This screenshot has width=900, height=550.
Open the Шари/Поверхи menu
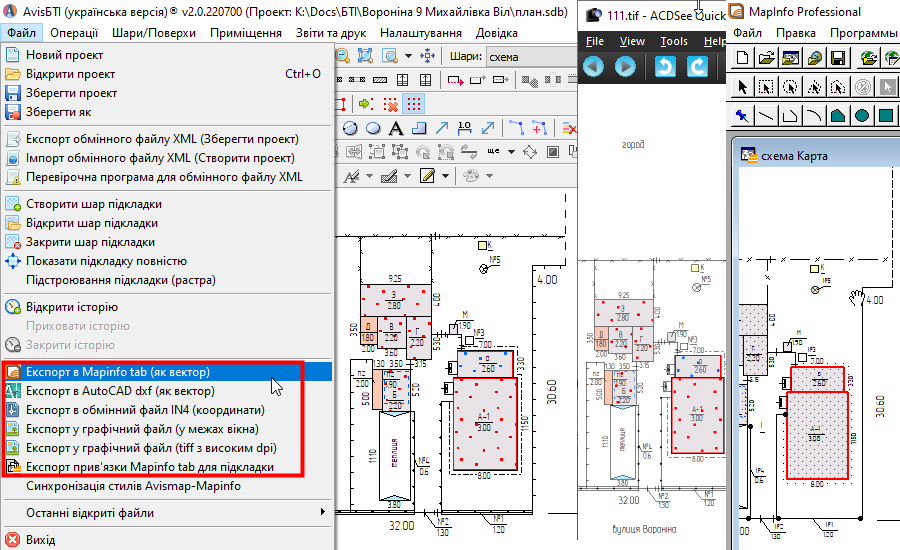pos(154,33)
